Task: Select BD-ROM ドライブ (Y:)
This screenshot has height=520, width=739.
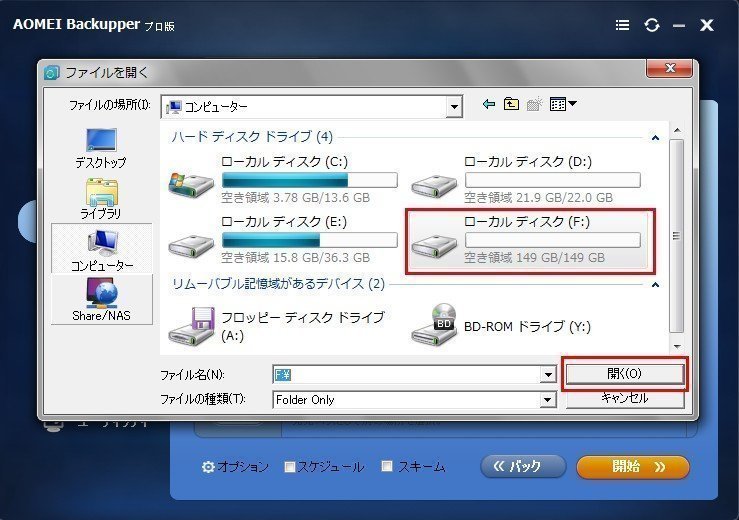Action: 501,326
